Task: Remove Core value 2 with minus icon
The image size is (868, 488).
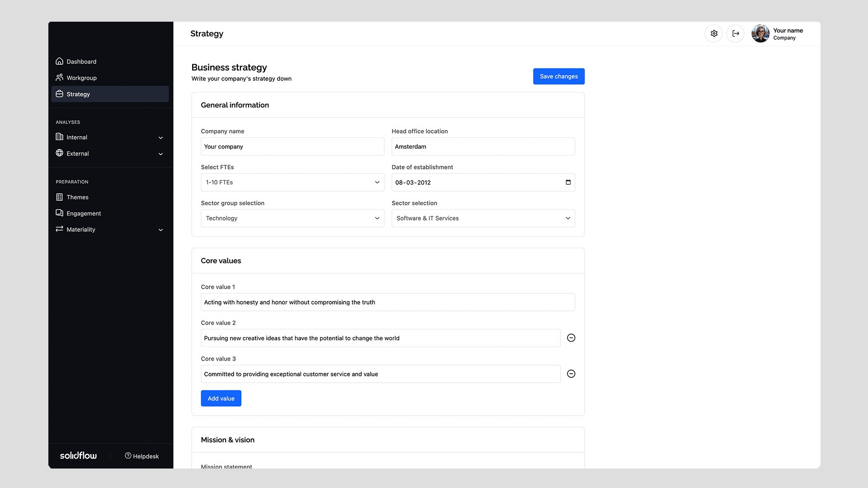Action: click(571, 338)
